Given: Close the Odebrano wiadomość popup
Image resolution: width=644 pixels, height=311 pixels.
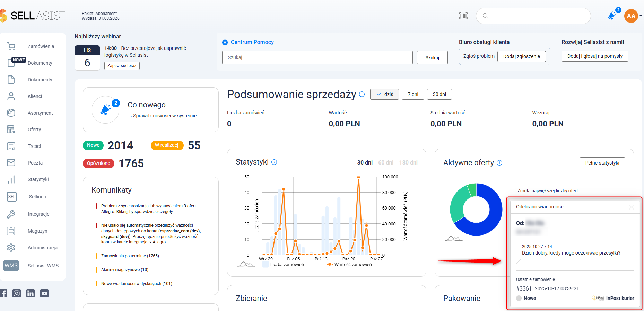Looking at the screenshot, I should pyautogui.click(x=632, y=207).
